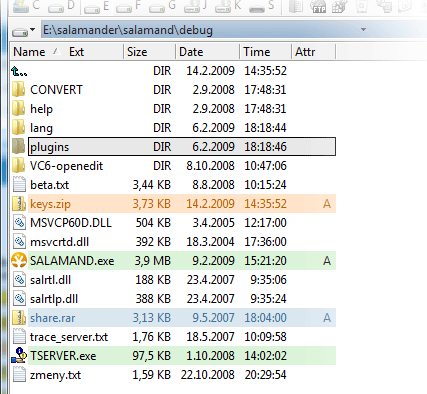Screen dimensions: 427x394
Task: Select the plugins folder icon
Action: click(x=19, y=147)
